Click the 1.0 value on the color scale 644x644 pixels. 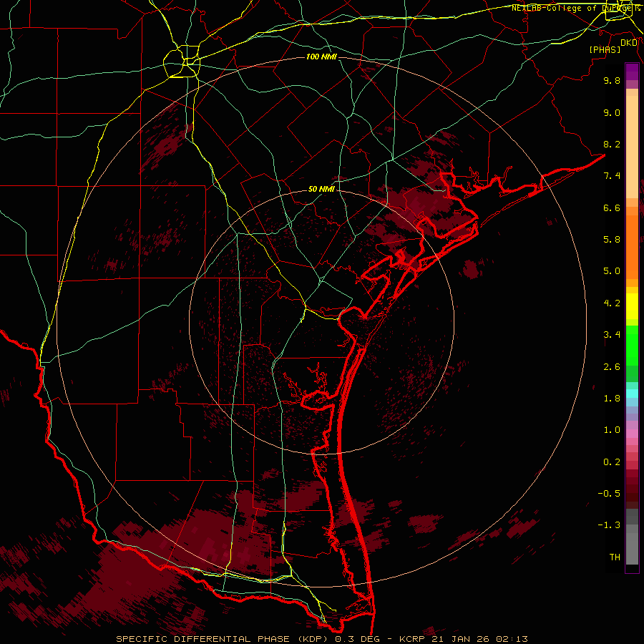click(x=612, y=430)
